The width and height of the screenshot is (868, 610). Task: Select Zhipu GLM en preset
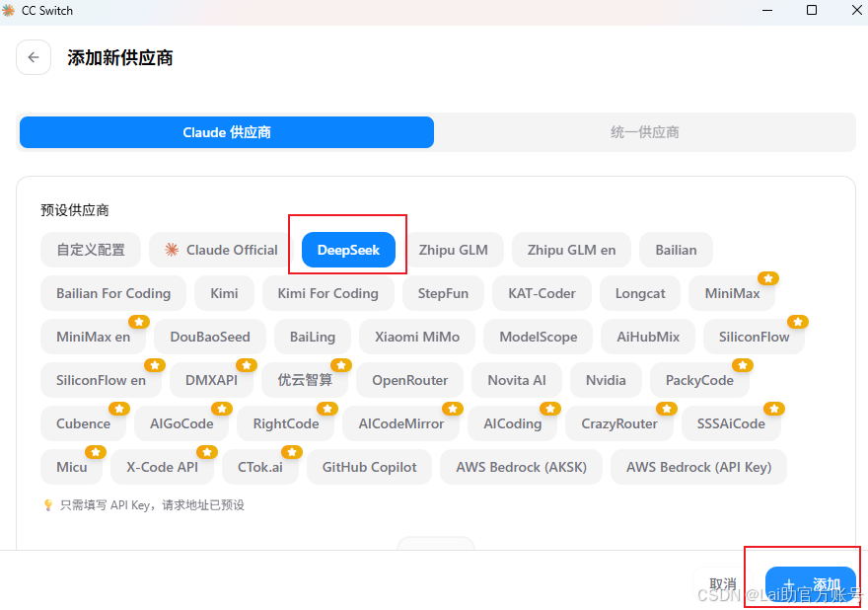pyautogui.click(x=571, y=250)
